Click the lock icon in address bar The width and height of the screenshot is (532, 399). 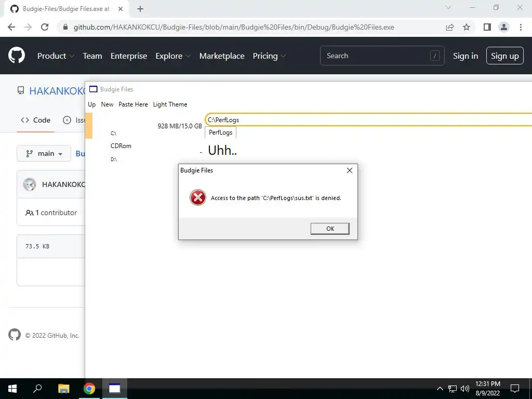65,27
